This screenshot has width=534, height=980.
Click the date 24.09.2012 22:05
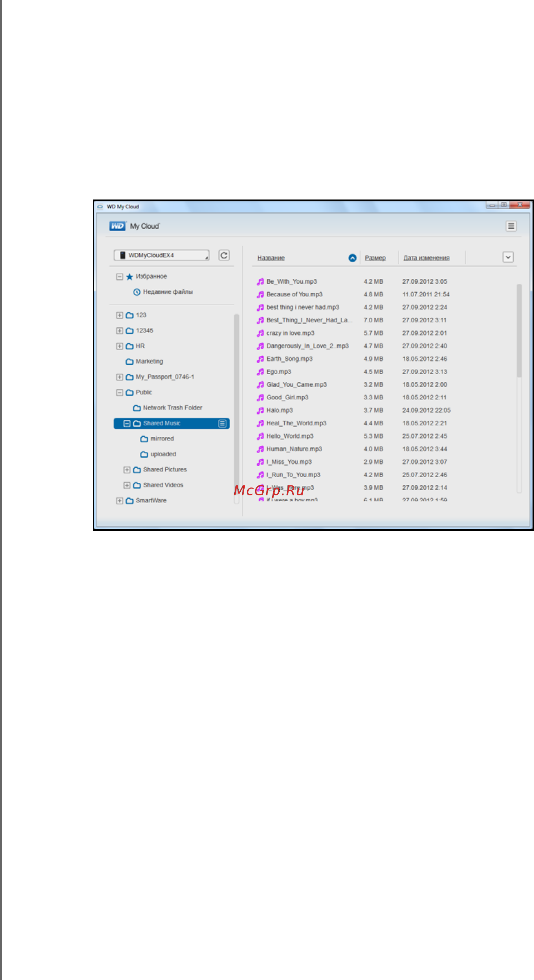(x=426, y=410)
